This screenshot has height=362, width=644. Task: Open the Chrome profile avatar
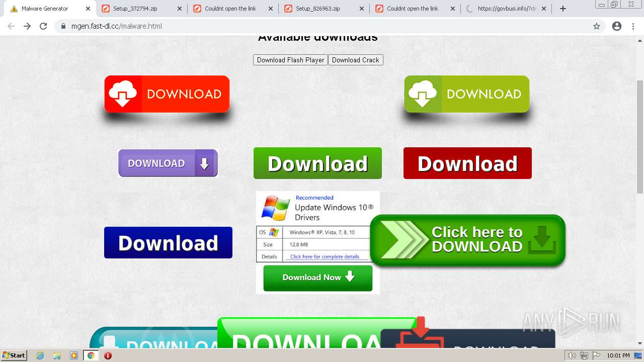[x=617, y=26]
